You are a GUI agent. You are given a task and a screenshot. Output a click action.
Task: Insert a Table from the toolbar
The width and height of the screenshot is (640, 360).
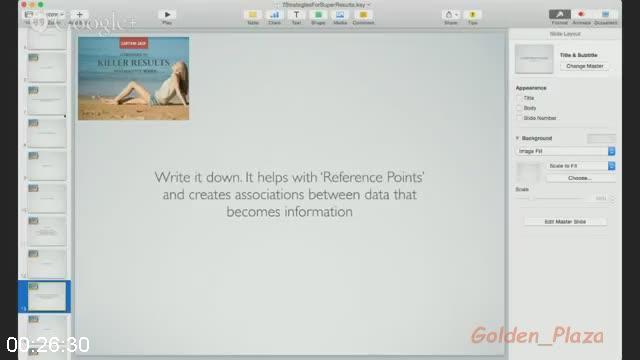tap(253, 15)
